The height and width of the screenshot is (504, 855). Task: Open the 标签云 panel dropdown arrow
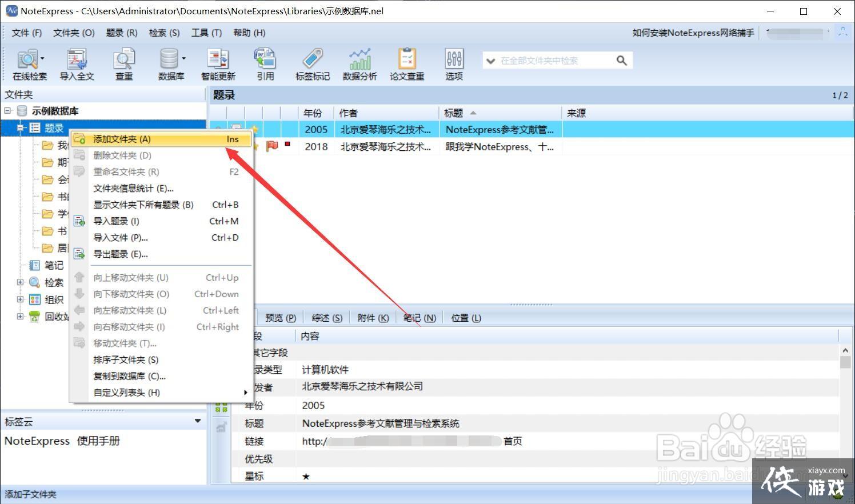[198, 421]
